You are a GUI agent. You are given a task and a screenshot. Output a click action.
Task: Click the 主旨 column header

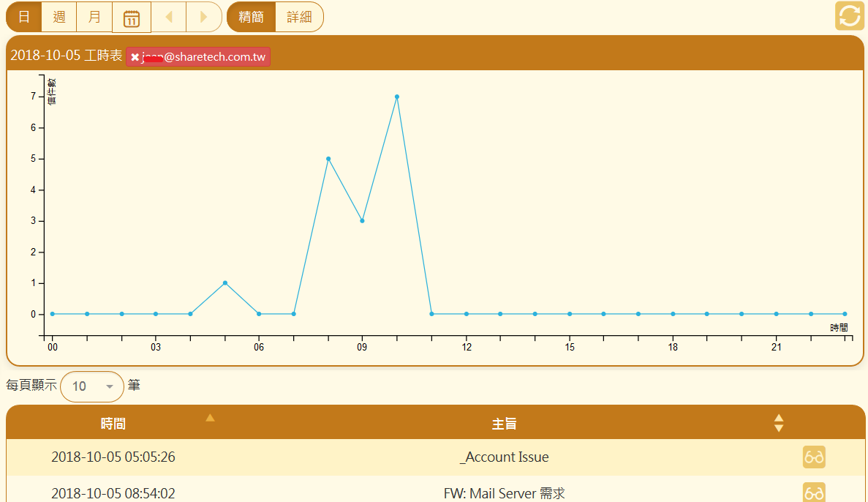click(505, 424)
